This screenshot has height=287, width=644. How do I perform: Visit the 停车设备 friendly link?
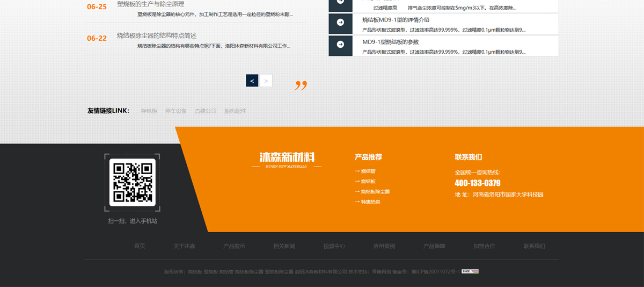click(175, 111)
